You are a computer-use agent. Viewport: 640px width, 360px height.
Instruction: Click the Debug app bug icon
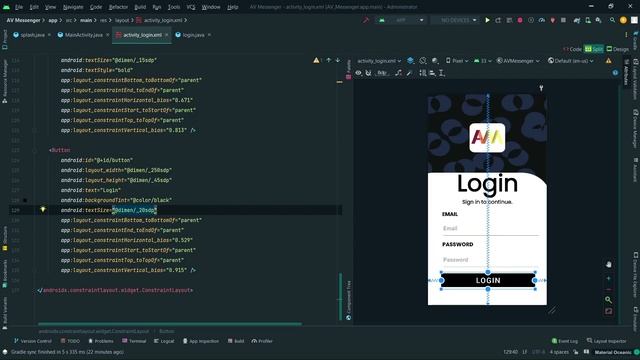520,20
